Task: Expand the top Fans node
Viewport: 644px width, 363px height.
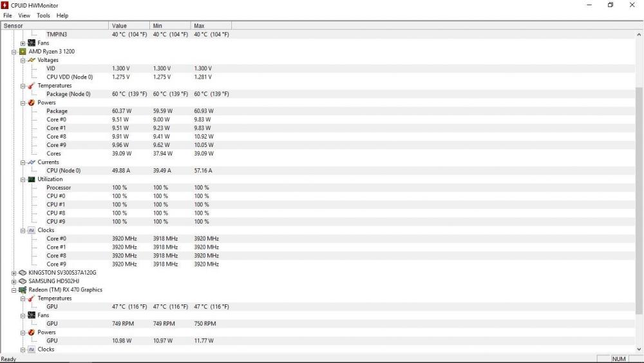Action: 23,43
